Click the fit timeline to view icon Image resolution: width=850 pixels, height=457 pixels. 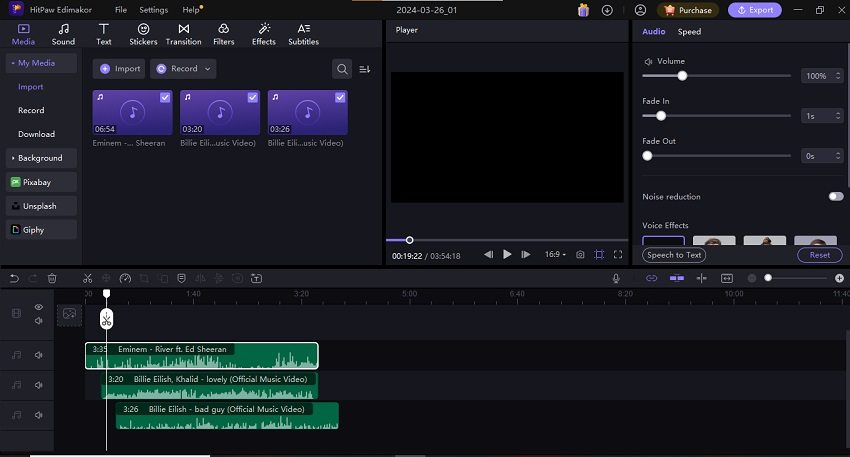pyautogui.click(x=727, y=279)
